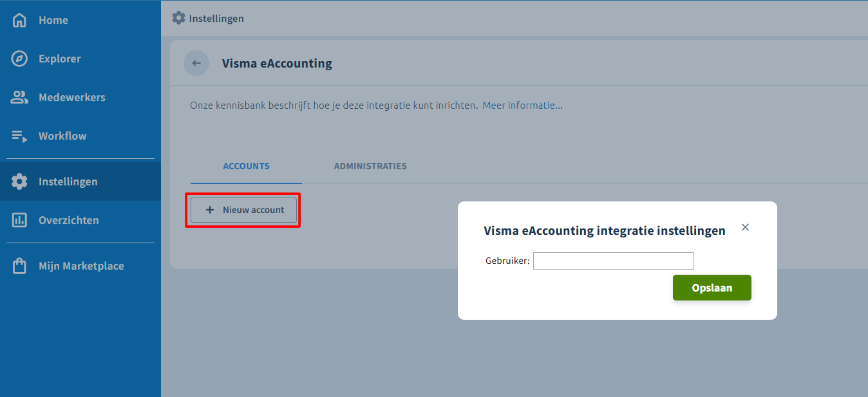Close the integratie instellingen dialog
Viewport: 868px width, 397px height.
(745, 227)
